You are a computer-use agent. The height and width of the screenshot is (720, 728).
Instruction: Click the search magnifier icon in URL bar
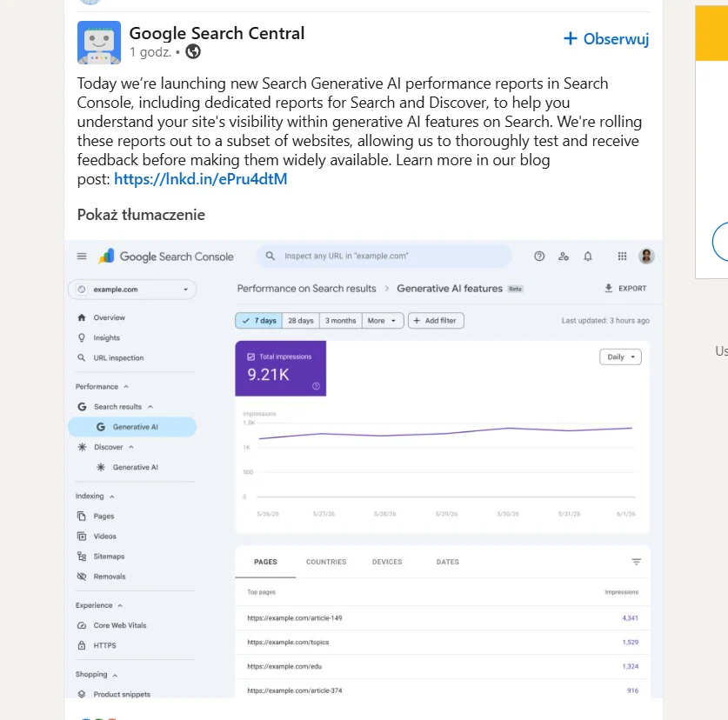[x=270, y=256]
